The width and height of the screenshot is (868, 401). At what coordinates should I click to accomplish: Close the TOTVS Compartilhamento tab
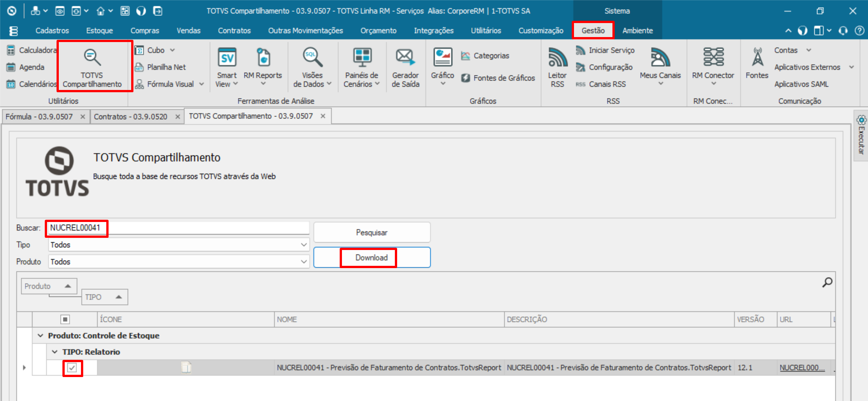click(x=323, y=116)
